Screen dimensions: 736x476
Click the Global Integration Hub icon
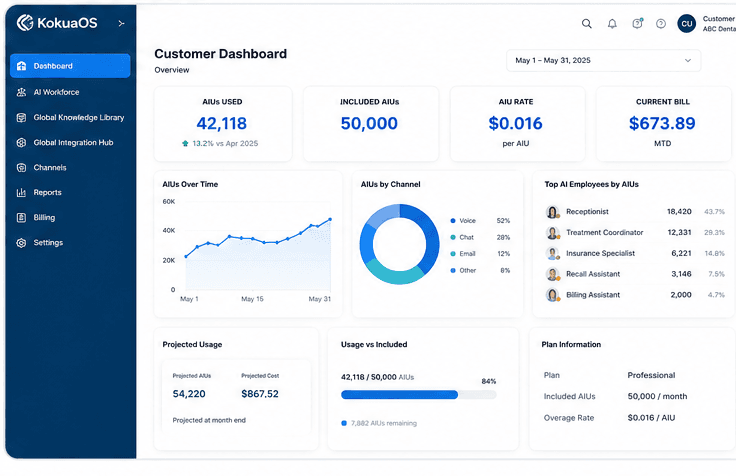21,142
